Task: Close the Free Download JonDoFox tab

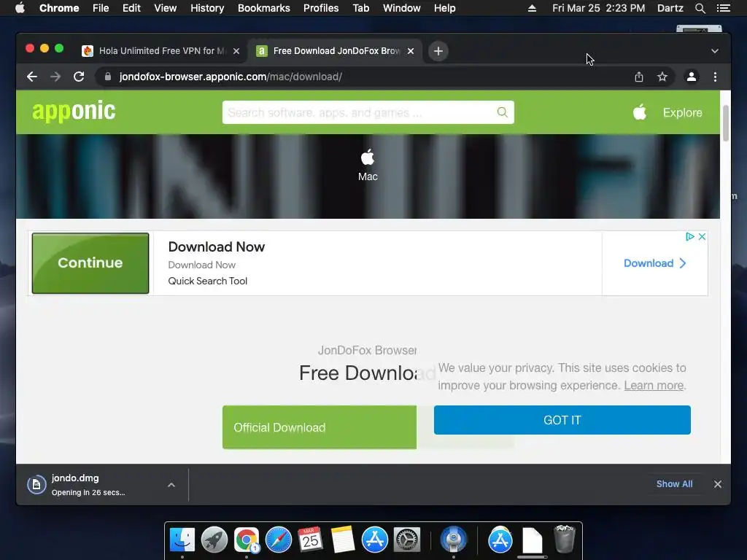Action: point(411,51)
